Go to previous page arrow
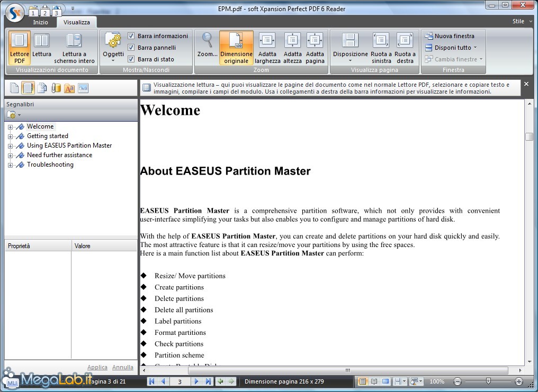This screenshot has width=538, height=392. [163, 381]
